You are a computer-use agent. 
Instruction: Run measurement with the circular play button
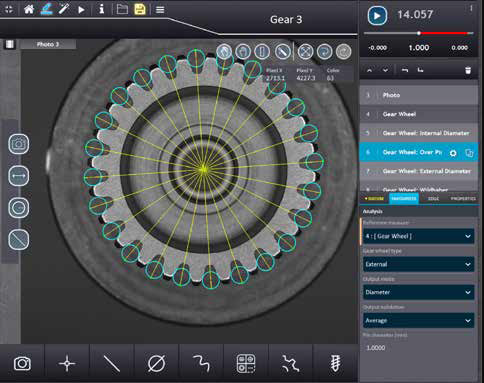point(377,16)
